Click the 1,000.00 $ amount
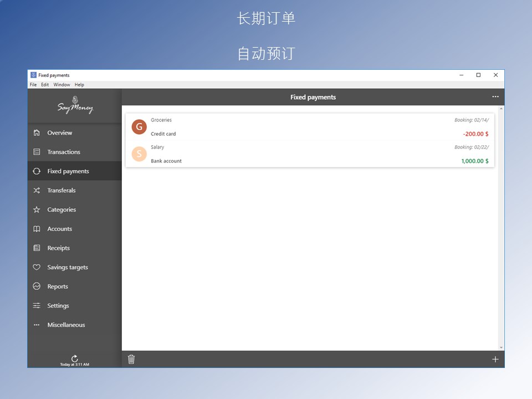This screenshot has height=399, width=532. point(475,161)
